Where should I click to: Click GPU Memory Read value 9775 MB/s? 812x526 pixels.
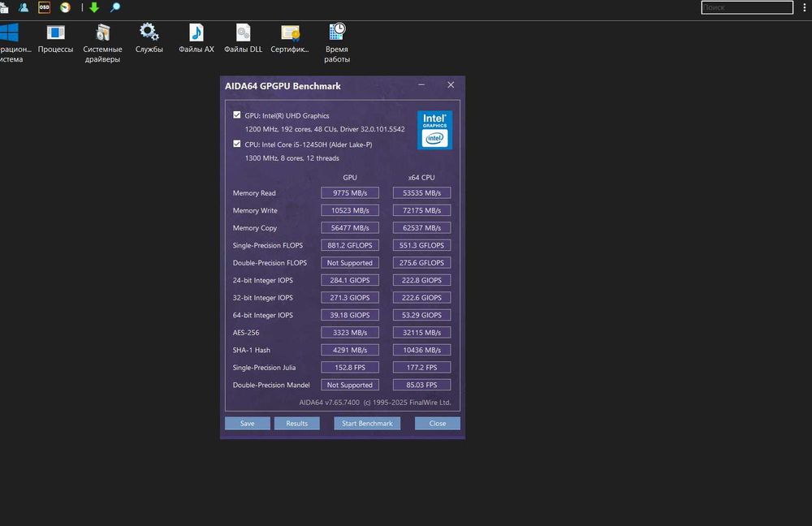tap(349, 192)
